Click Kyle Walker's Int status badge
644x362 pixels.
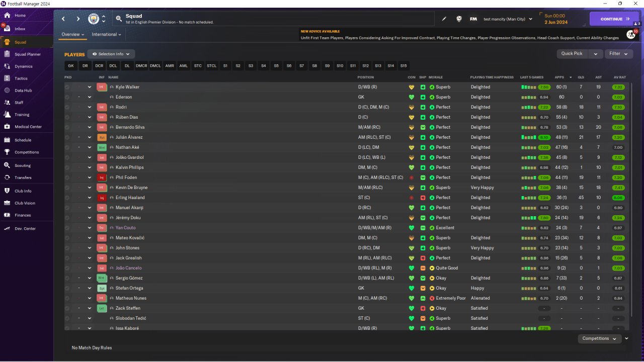pos(102,87)
